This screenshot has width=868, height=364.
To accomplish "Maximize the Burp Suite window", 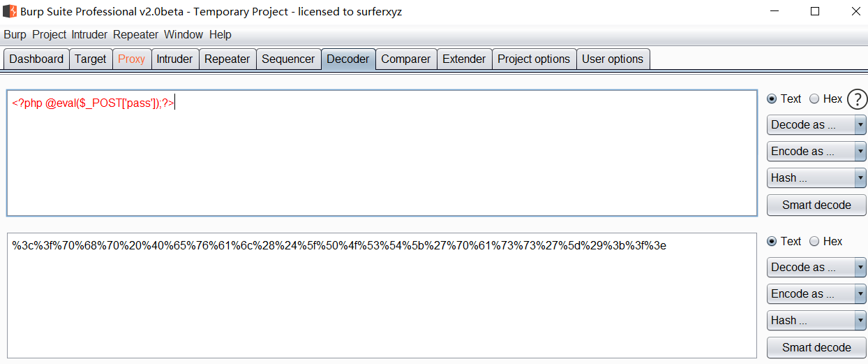I will (x=815, y=11).
